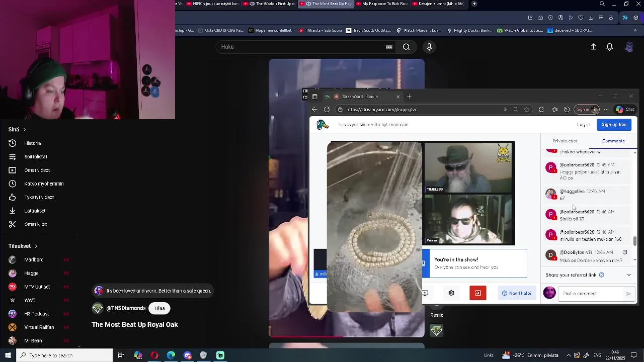Switch to Private chat tab
The height and width of the screenshot is (362, 644).
click(x=565, y=141)
